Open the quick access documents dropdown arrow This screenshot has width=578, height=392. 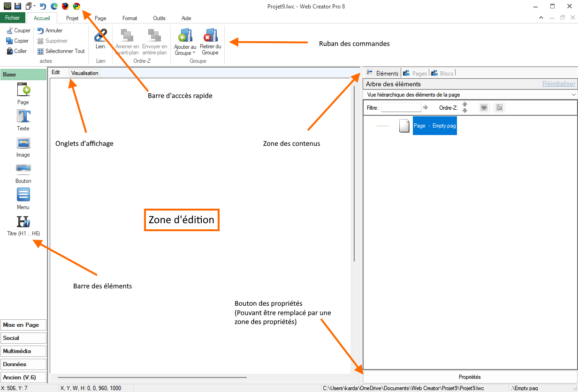pos(35,6)
